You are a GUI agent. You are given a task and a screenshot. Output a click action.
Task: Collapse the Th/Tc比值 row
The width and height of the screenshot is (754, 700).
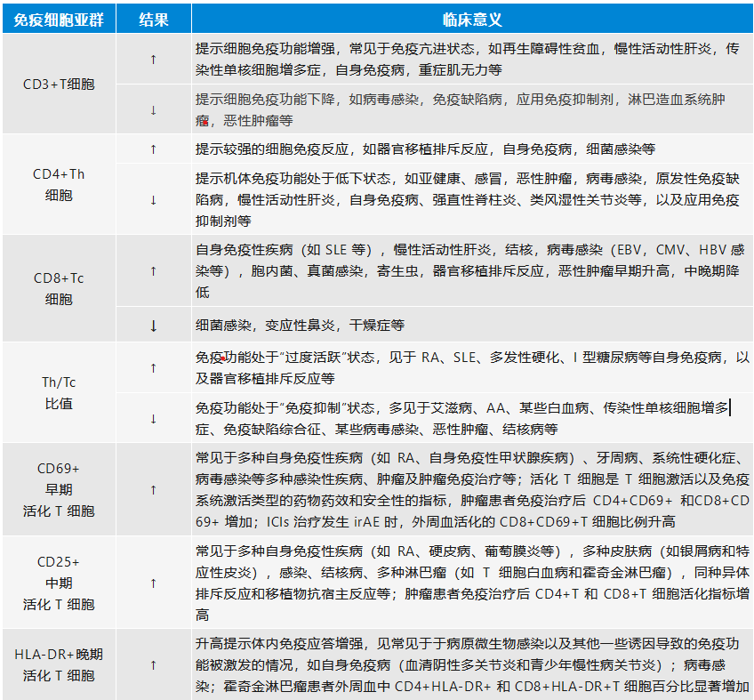tap(58, 389)
